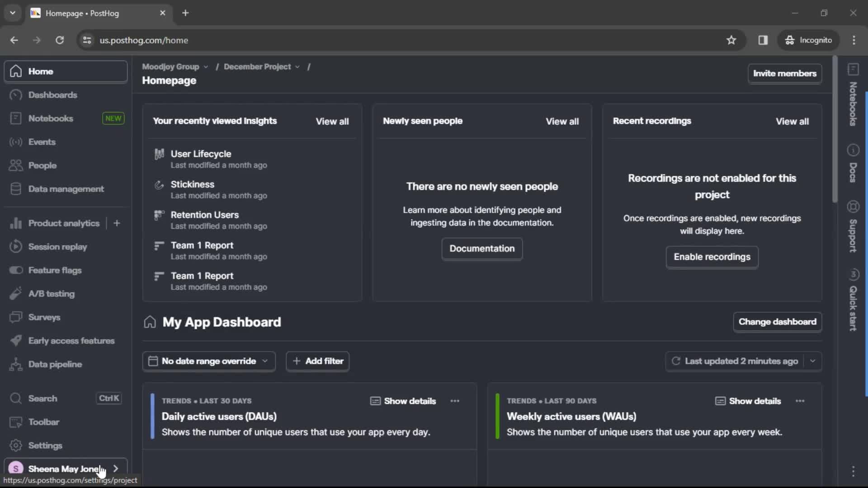View all newly seen people
The image size is (868, 488).
(x=562, y=121)
